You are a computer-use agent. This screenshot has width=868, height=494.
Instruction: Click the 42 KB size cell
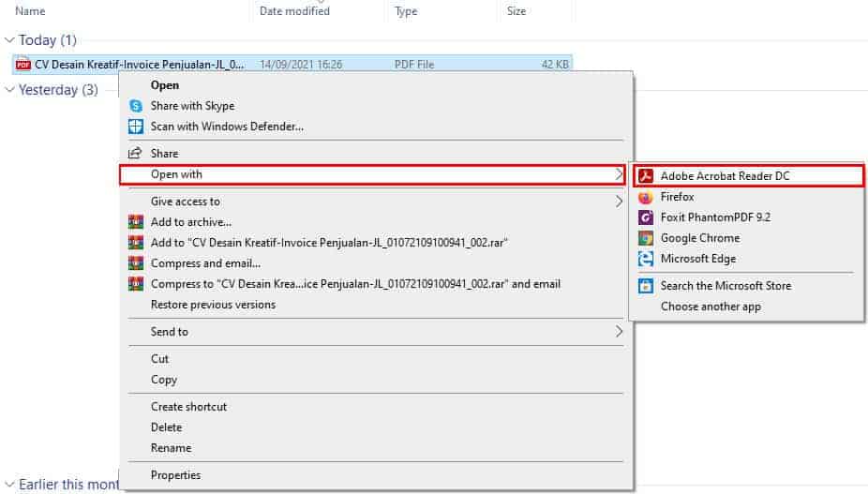click(555, 65)
